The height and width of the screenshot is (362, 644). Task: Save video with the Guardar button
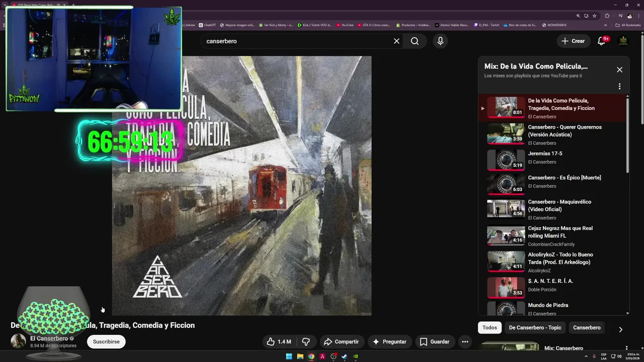[435, 342]
